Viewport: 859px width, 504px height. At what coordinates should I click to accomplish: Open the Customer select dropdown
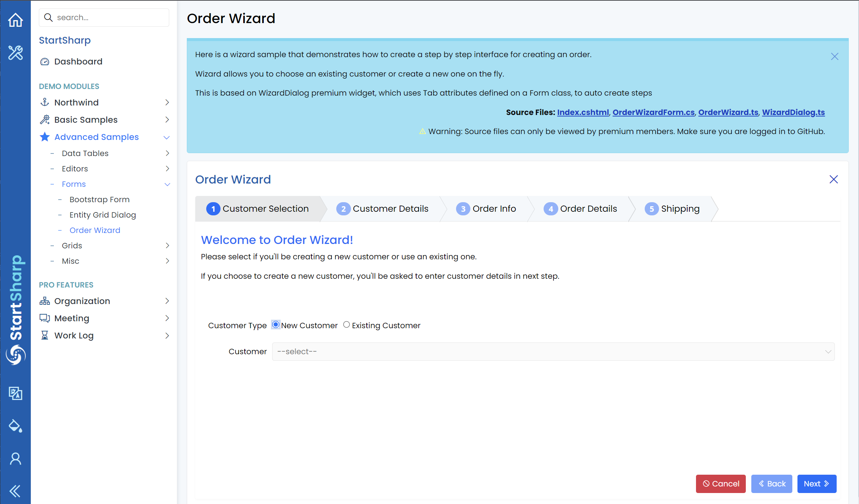click(553, 352)
